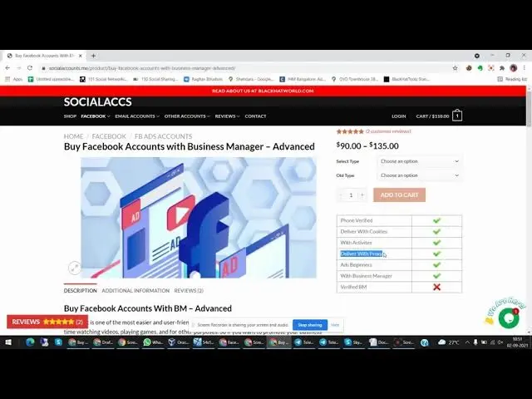This screenshot has height=399, width=532.
Task: Decrease quantity with the minus button
Action: 341,195
